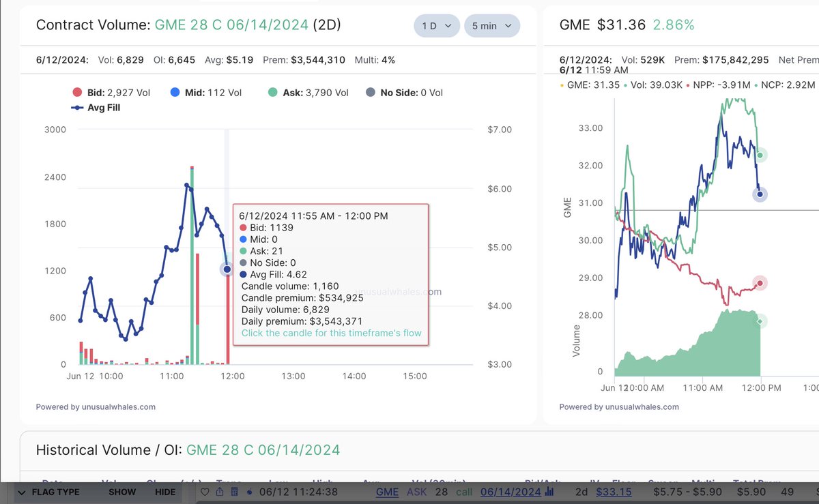Click the 'Vol: 6,829' stat text
Screen dimensions: 819x504
tap(121, 60)
